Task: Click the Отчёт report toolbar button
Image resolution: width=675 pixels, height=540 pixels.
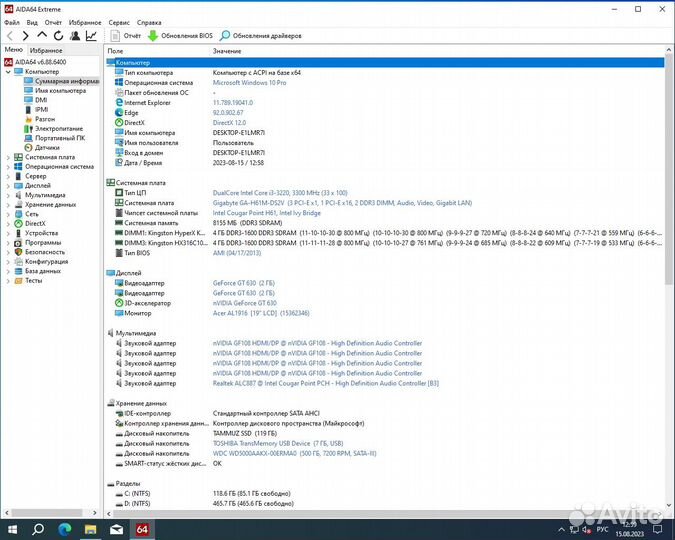Action: point(126,36)
